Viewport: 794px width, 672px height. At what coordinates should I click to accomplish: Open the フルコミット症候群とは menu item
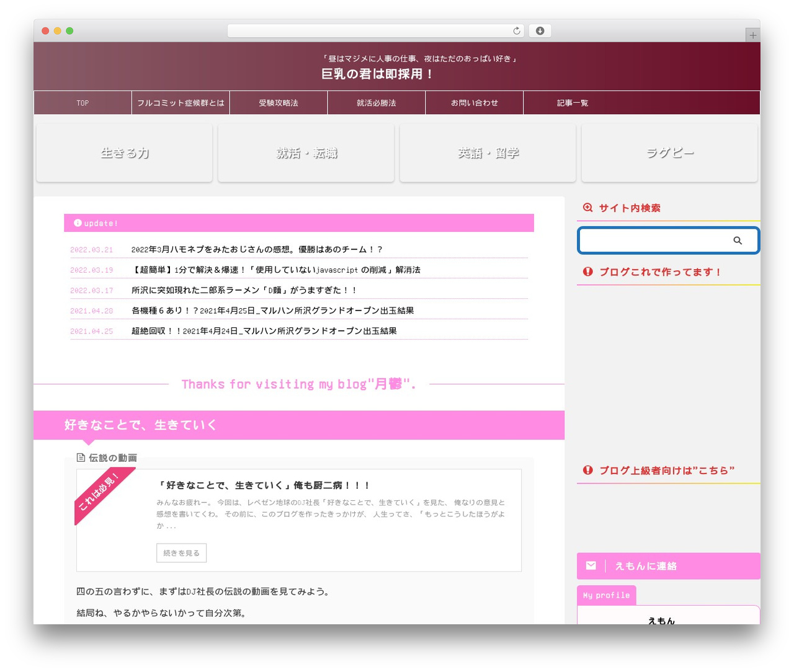pyautogui.click(x=181, y=103)
